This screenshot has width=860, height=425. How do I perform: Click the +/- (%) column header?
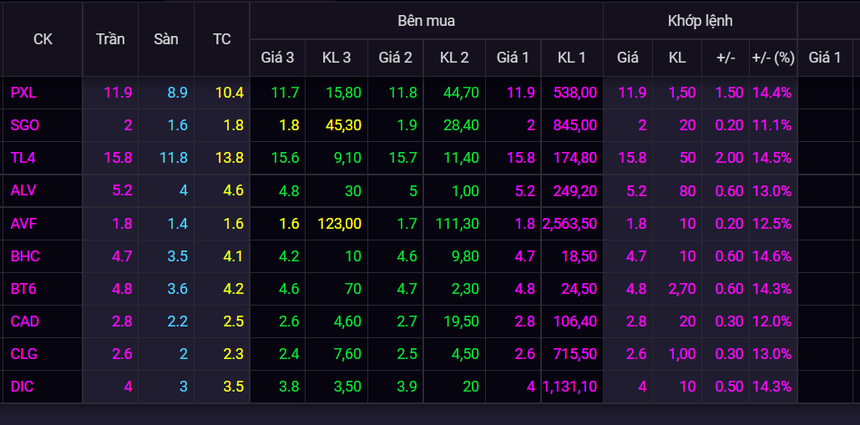[x=772, y=58]
